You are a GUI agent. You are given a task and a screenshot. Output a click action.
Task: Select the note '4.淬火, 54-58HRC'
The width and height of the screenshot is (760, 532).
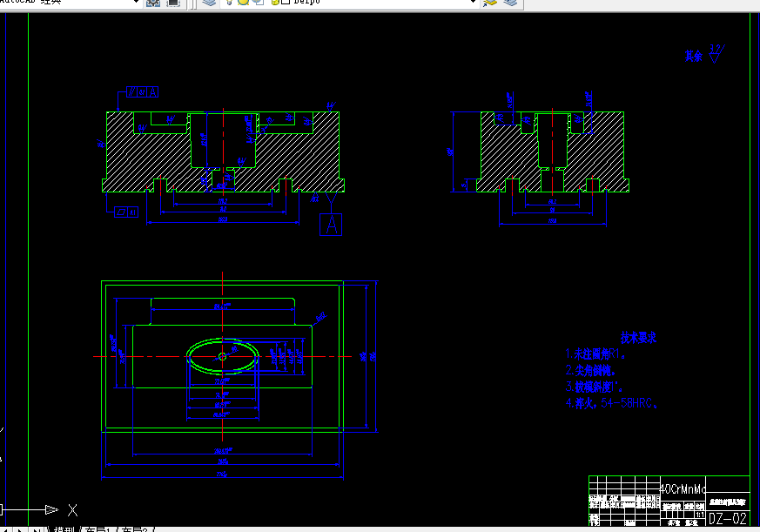click(611, 403)
